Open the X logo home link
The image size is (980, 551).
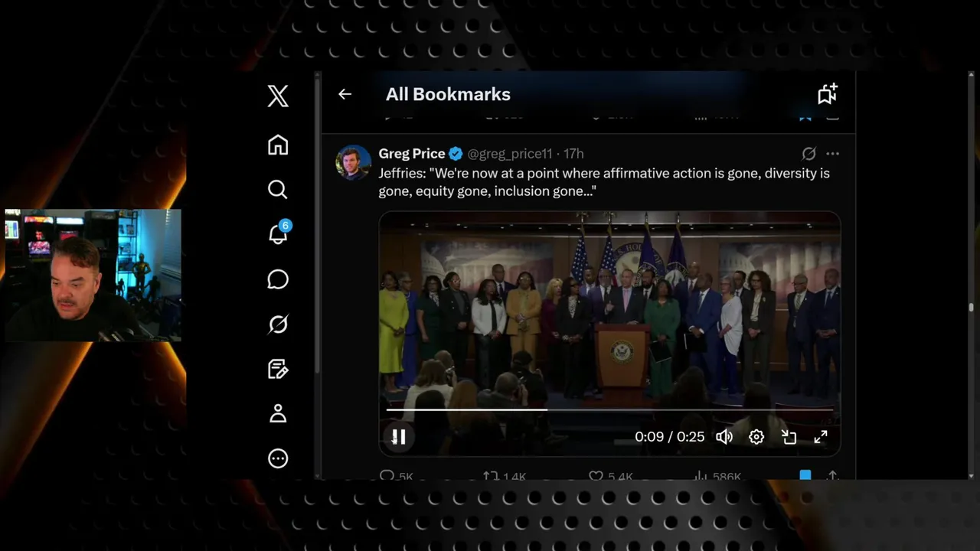[278, 96]
